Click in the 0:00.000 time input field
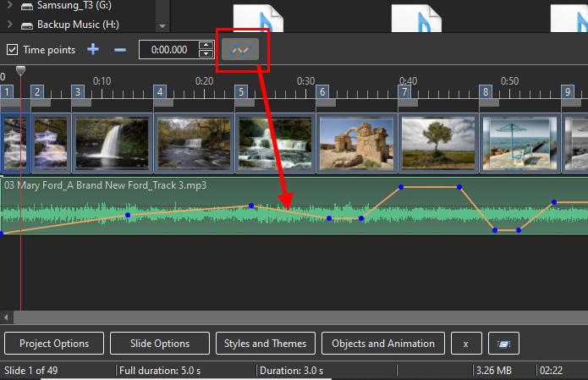 click(168, 50)
